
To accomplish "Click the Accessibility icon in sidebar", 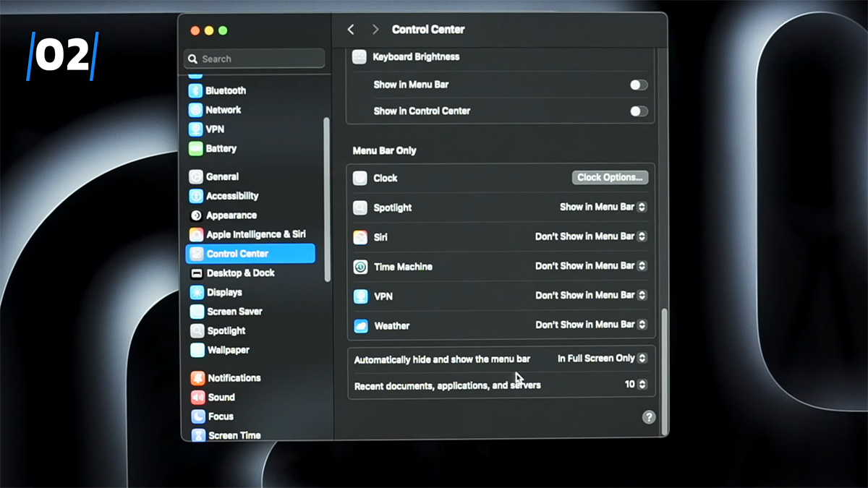I will point(196,196).
